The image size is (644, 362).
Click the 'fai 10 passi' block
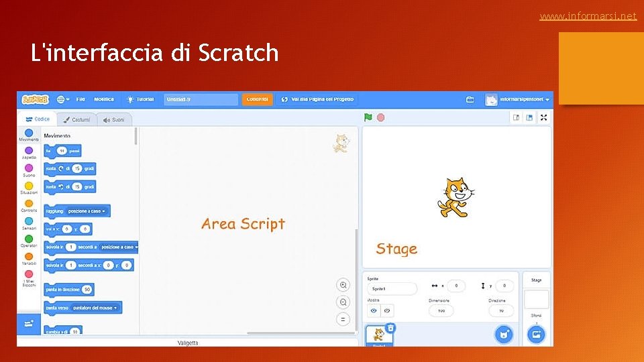click(62, 151)
